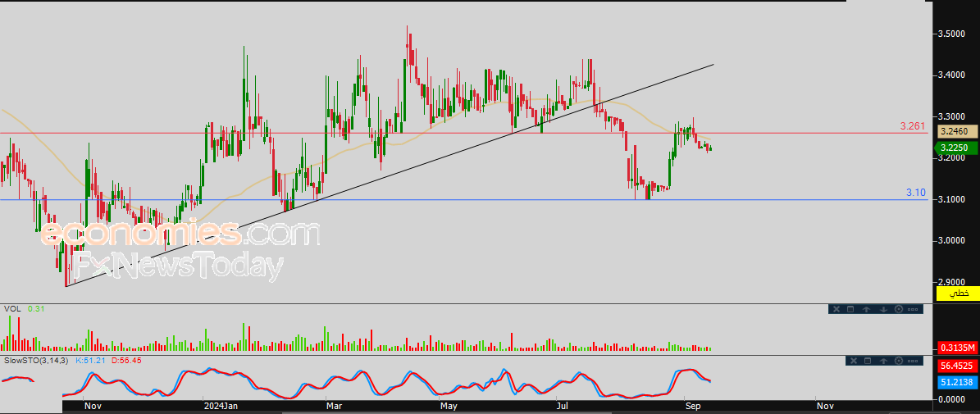Click the Sep time axis label

coord(692,406)
